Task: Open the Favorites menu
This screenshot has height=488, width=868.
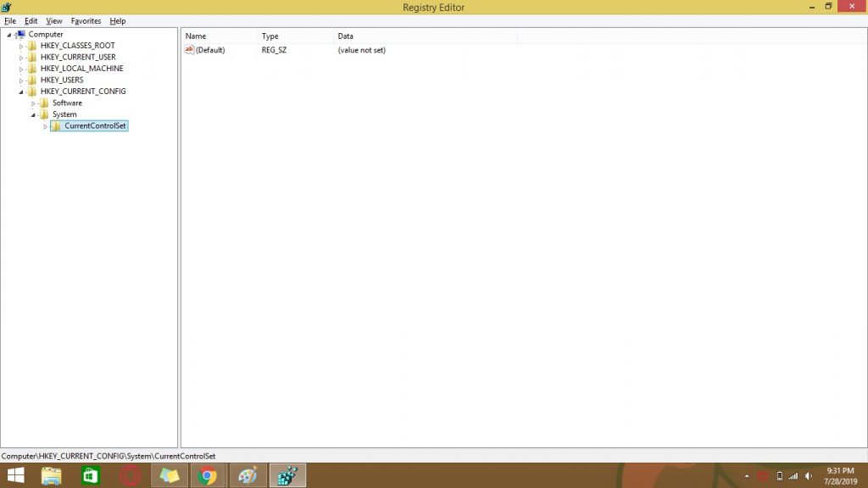Action: [x=86, y=21]
